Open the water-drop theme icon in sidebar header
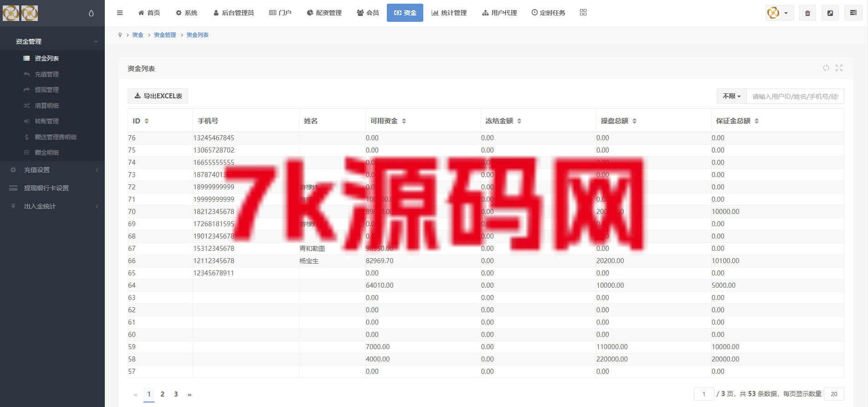 coord(91,13)
